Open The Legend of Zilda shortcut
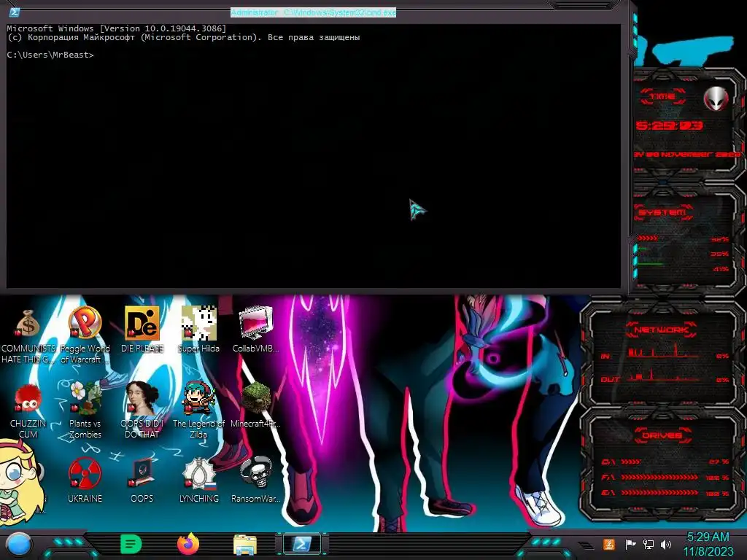Screen dimensions: 747x560 [198, 410]
